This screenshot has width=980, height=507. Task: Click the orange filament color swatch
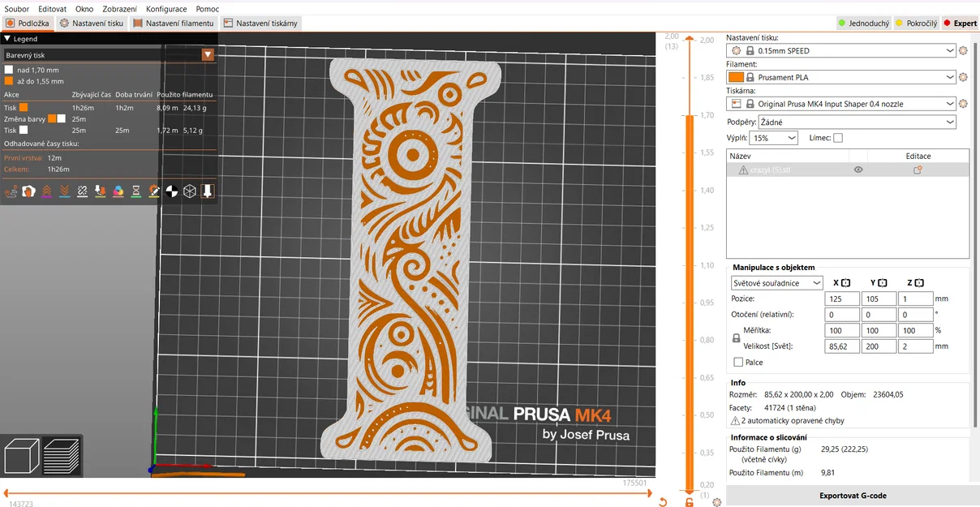(736, 77)
